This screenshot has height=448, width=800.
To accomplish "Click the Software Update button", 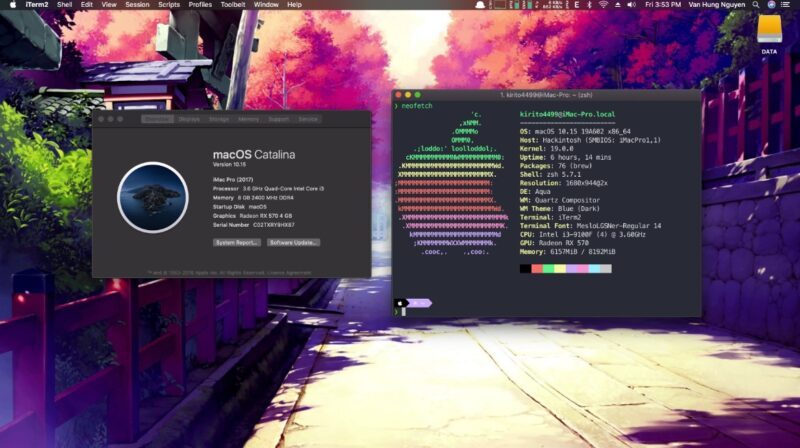I will coord(293,242).
